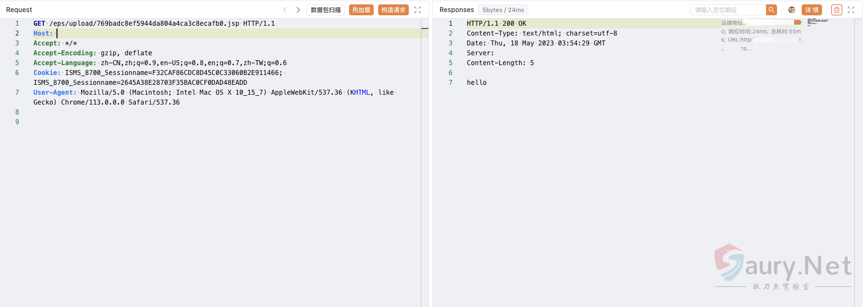Click the Request editor vertical scrollbar
The height and width of the screenshot is (307, 868).
pos(425,164)
